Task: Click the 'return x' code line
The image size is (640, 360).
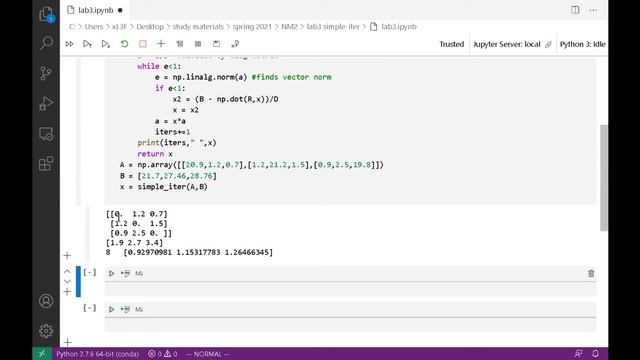Action: 155,154
